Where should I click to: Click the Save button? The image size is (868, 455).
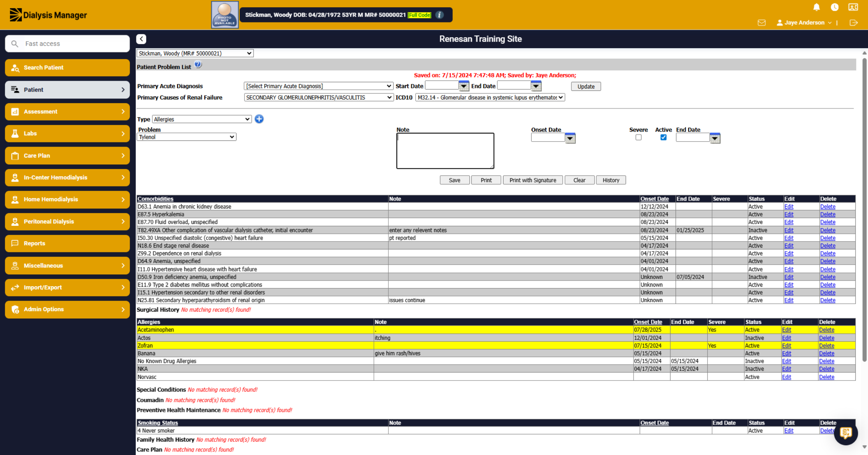pos(455,180)
